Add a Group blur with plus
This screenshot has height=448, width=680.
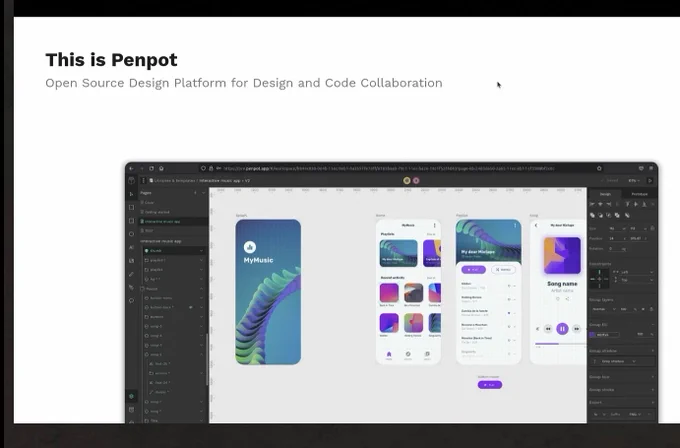[652, 377]
